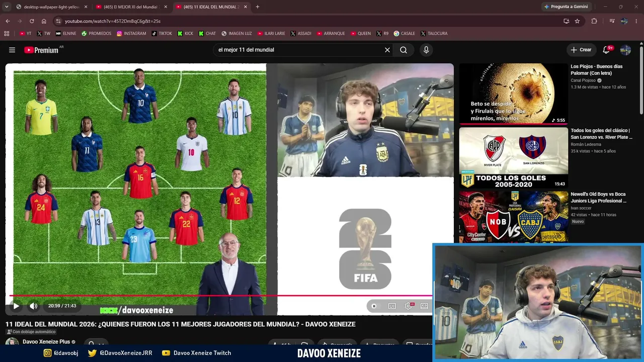Open the browser home page

point(44,21)
